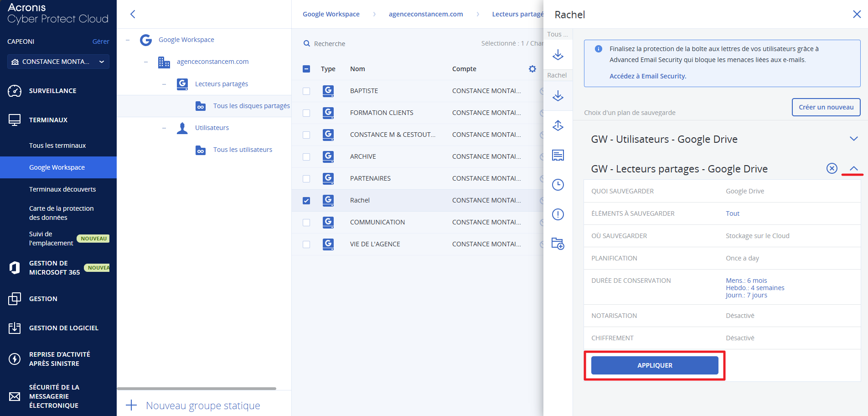
Task: Open the Gestion copy icon
Action: click(15, 299)
